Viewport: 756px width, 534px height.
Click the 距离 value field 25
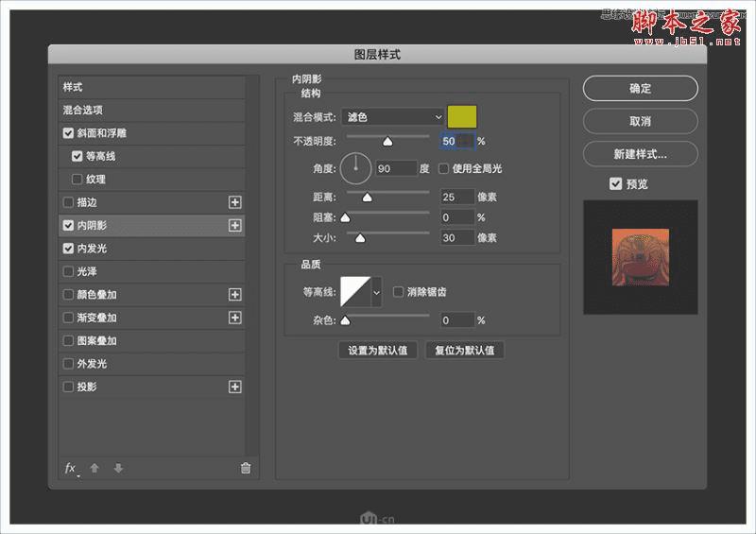457,197
